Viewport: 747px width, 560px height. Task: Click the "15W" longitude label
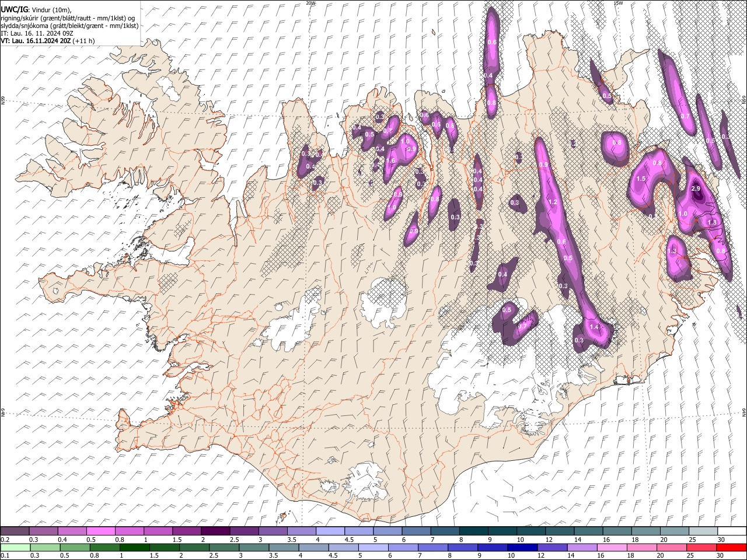click(x=618, y=3)
